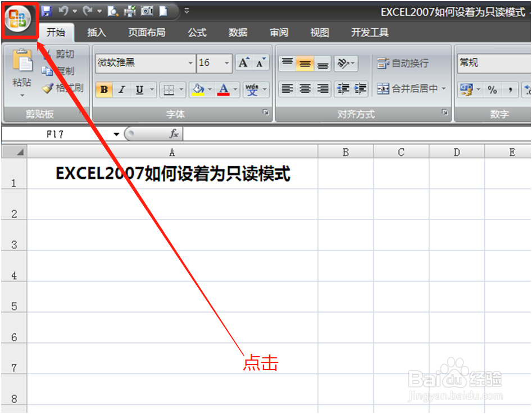The height and width of the screenshot is (414, 532).
Task: Create a new blank workbook icon
Action: (x=164, y=11)
